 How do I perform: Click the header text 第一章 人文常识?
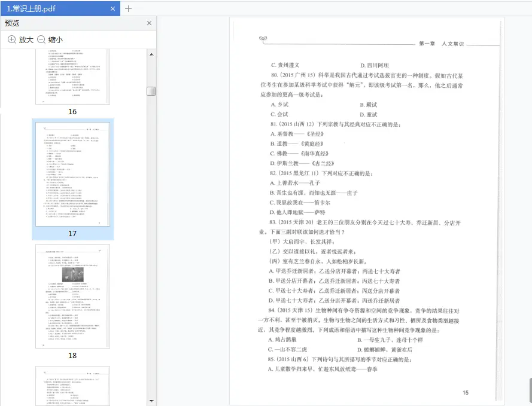click(441, 44)
